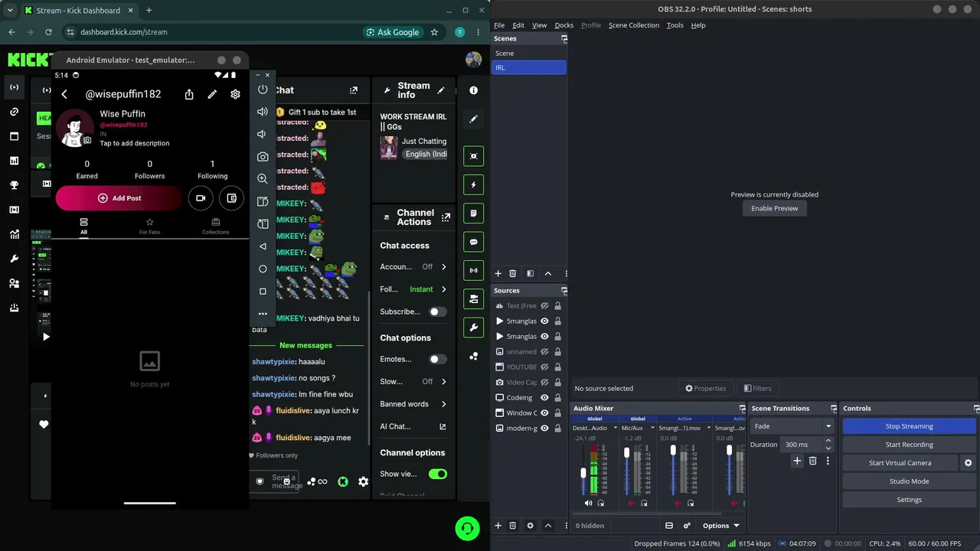The image size is (980, 551).
Task: Open OBS Tools menu
Action: [675, 25]
